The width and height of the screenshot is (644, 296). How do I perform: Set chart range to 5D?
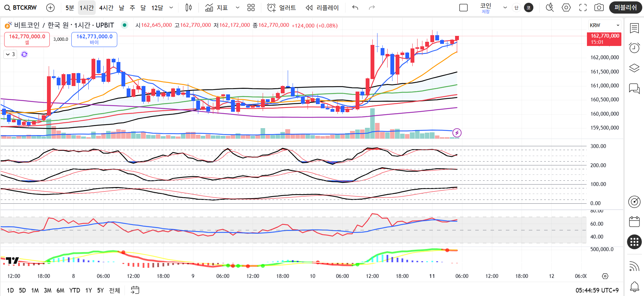coord(22,290)
